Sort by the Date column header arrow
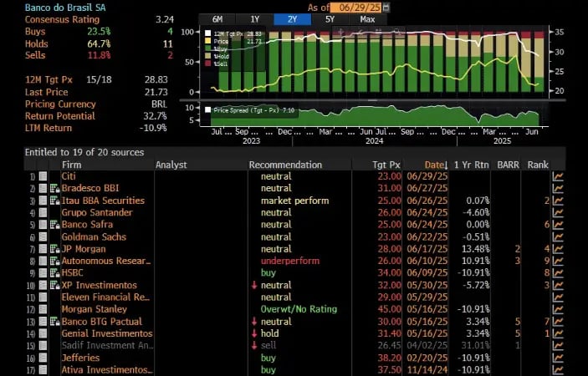 pyautogui.click(x=446, y=165)
